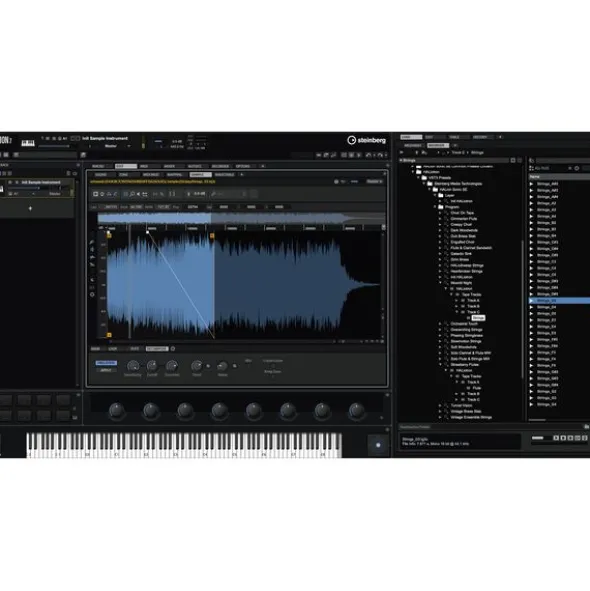Select Heartbroken Strings in preset tree
The height and width of the screenshot is (591, 590).
click(x=466, y=271)
